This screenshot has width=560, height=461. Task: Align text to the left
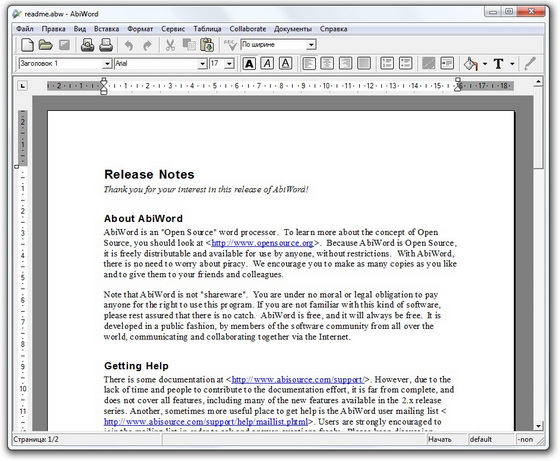pyautogui.click(x=309, y=64)
